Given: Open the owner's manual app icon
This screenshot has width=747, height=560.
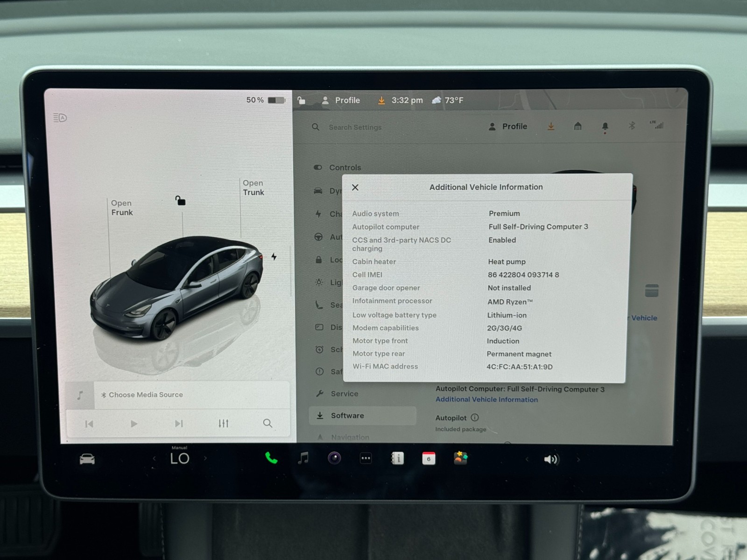Looking at the screenshot, I should click(x=397, y=459).
